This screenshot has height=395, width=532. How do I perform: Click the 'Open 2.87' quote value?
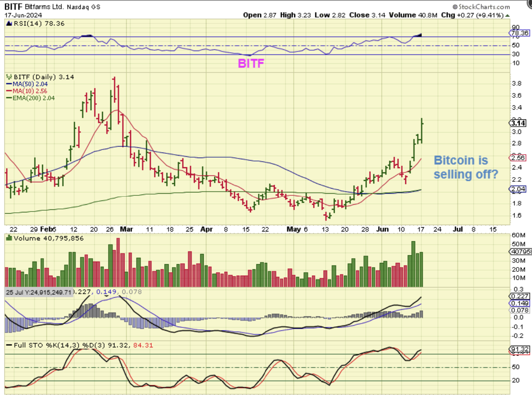tap(259, 15)
